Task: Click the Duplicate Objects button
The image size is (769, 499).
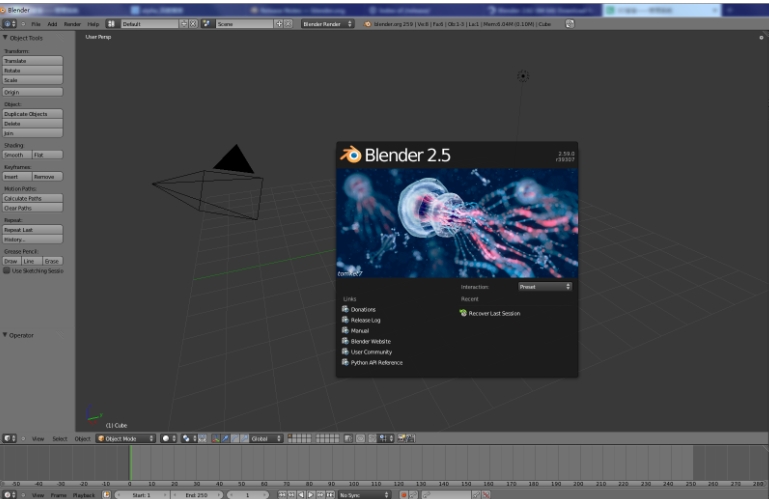Action: [x=32, y=114]
